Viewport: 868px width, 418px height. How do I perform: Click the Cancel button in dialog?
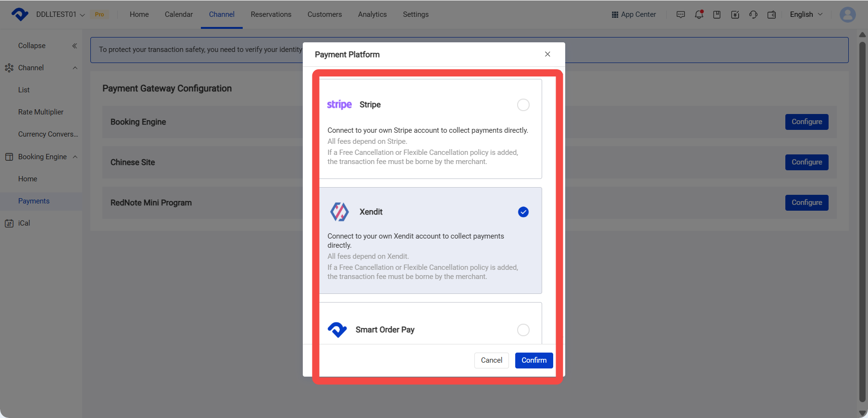(x=492, y=360)
